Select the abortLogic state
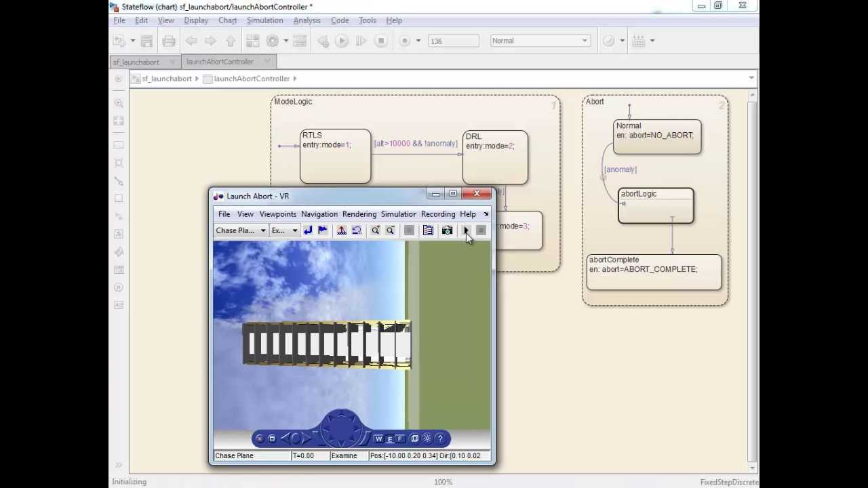Screen dimensions: 868x488 coord(656,206)
